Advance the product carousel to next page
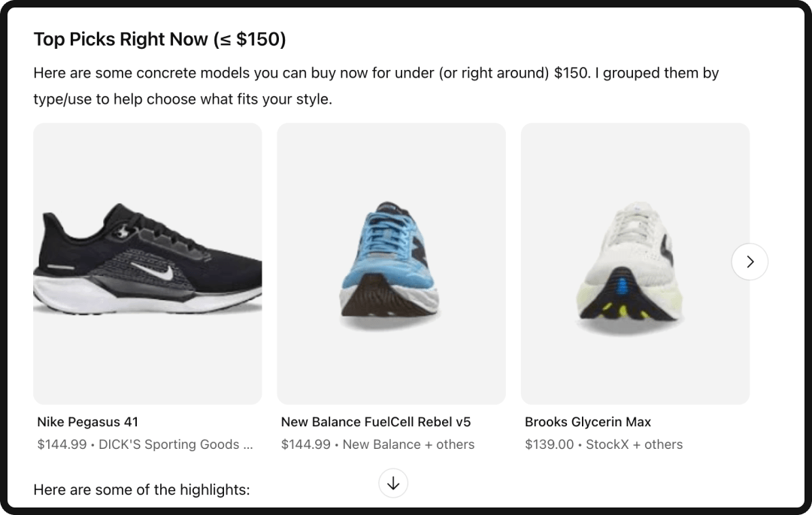Viewport: 812px width, 515px height. click(749, 261)
